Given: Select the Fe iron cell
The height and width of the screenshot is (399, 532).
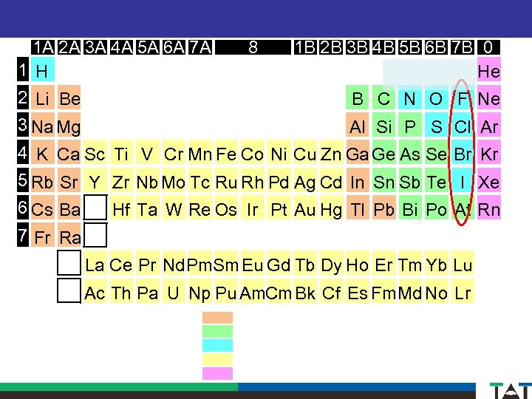Looking at the screenshot, I should coord(226,152).
